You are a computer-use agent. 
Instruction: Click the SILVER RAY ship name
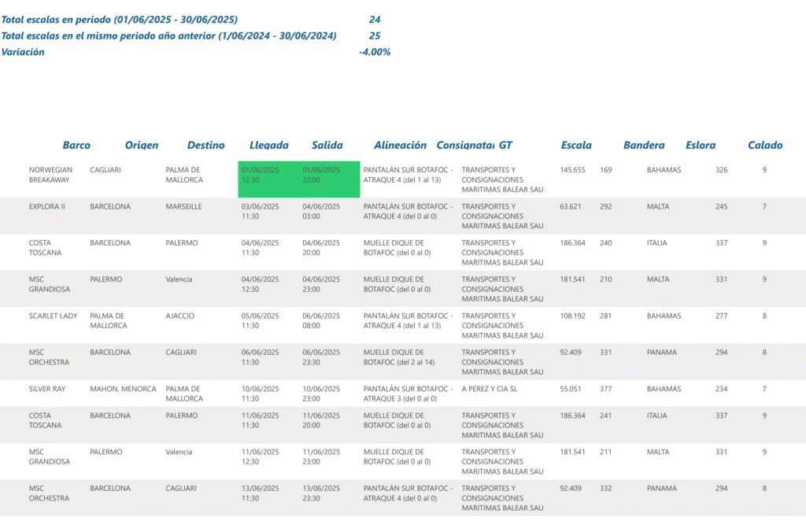pos(47,389)
